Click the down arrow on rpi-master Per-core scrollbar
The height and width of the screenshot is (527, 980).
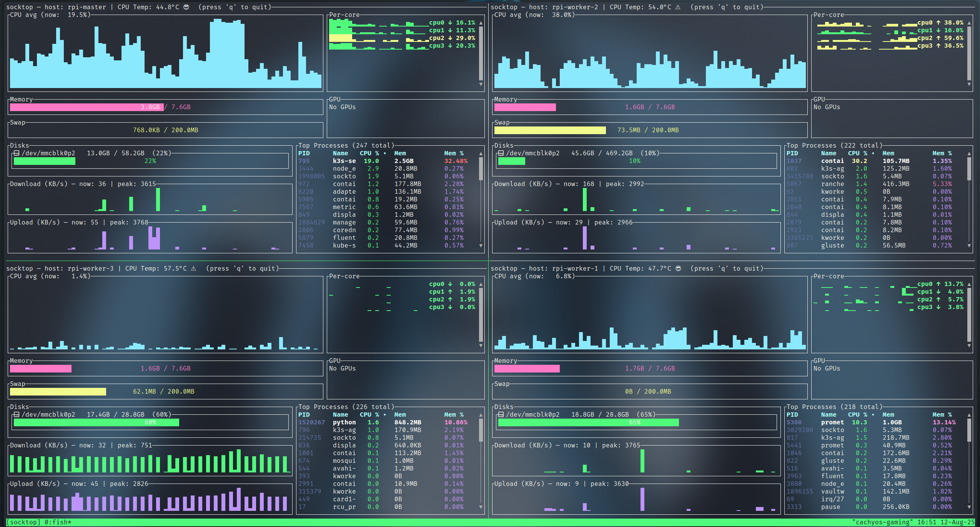480,84
